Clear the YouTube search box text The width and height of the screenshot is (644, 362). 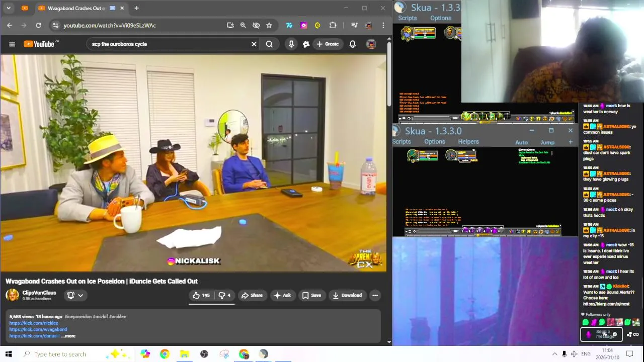tap(254, 44)
